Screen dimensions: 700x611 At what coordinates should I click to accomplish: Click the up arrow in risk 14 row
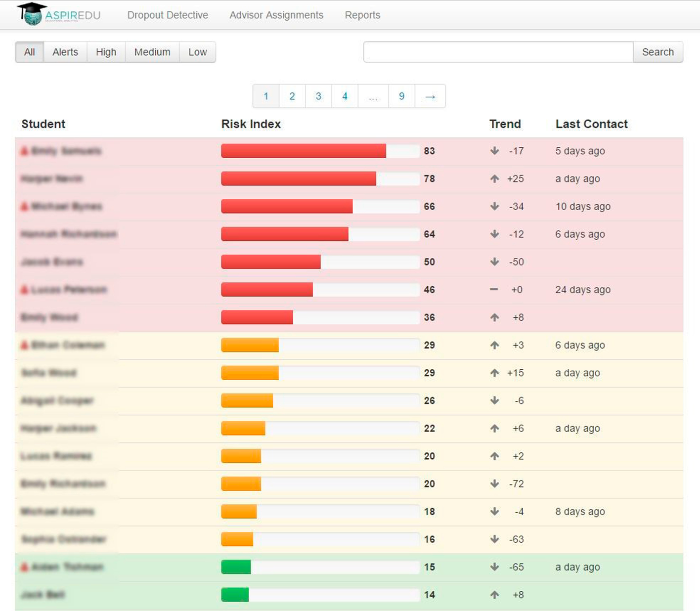(494, 595)
